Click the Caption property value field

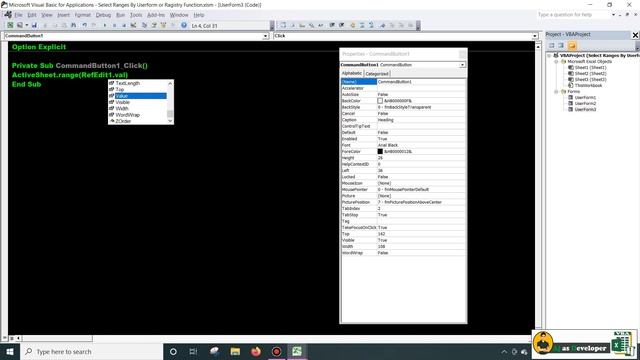tap(421, 120)
